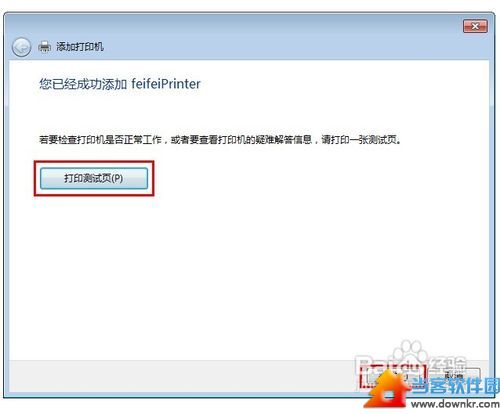Select the feifeiPrinter name in the heading
The width and height of the screenshot is (500, 414).
point(166,84)
